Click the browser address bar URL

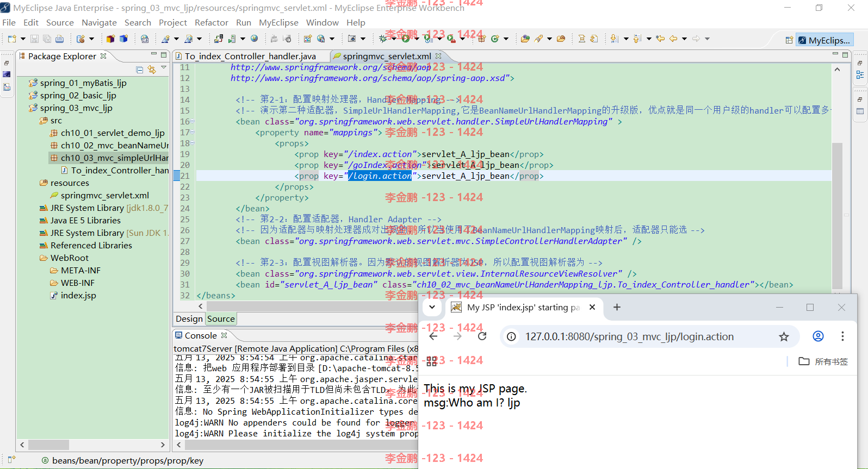(629, 336)
